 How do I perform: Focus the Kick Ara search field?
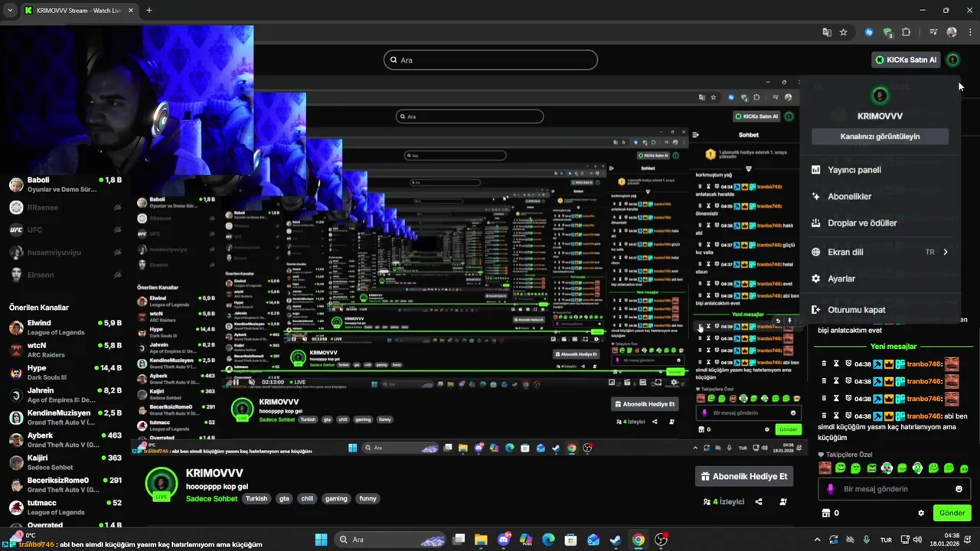pyautogui.click(x=491, y=60)
